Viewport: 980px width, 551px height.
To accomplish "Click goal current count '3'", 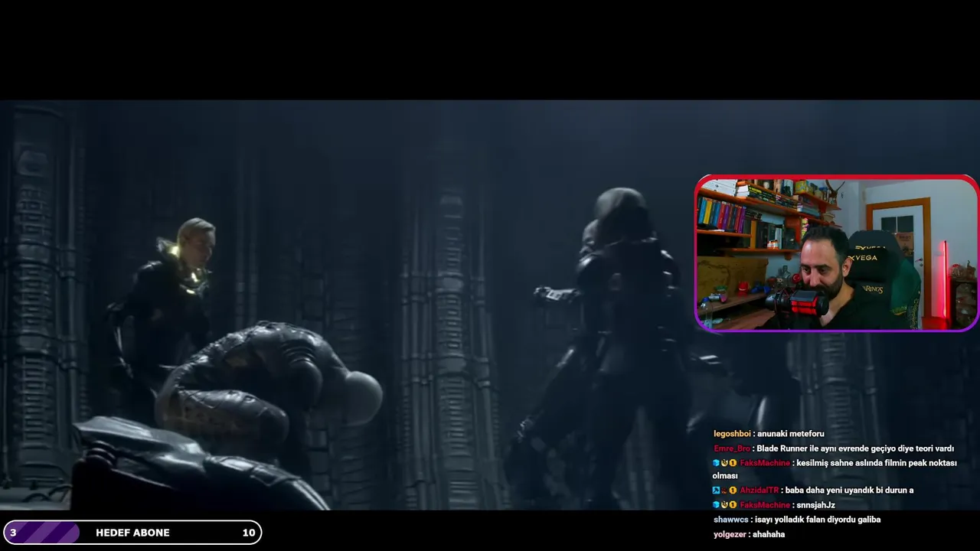I will [x=13, y=533].
